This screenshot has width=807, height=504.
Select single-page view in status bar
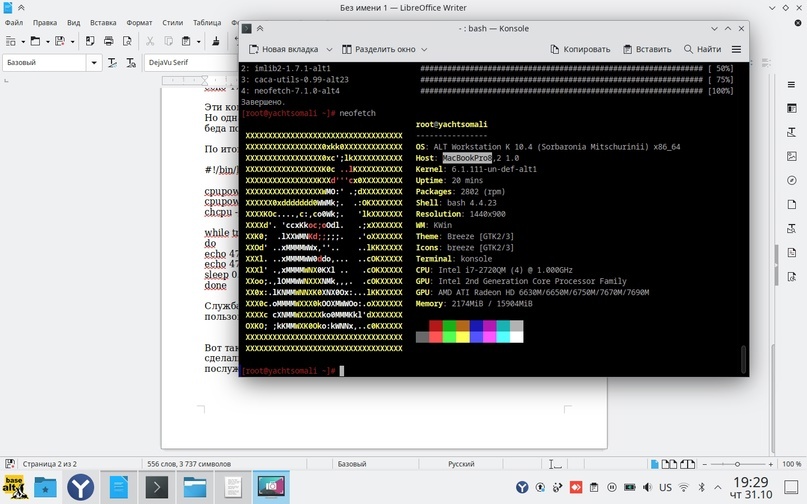(x=654, y=464)
